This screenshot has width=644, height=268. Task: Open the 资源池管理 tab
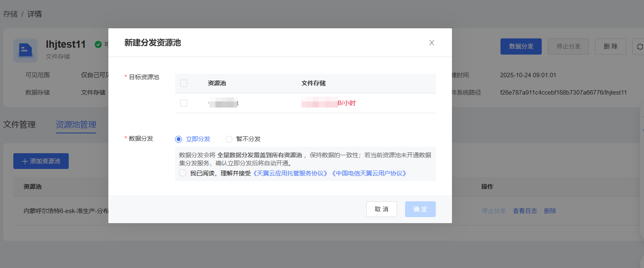click(76, 125)
